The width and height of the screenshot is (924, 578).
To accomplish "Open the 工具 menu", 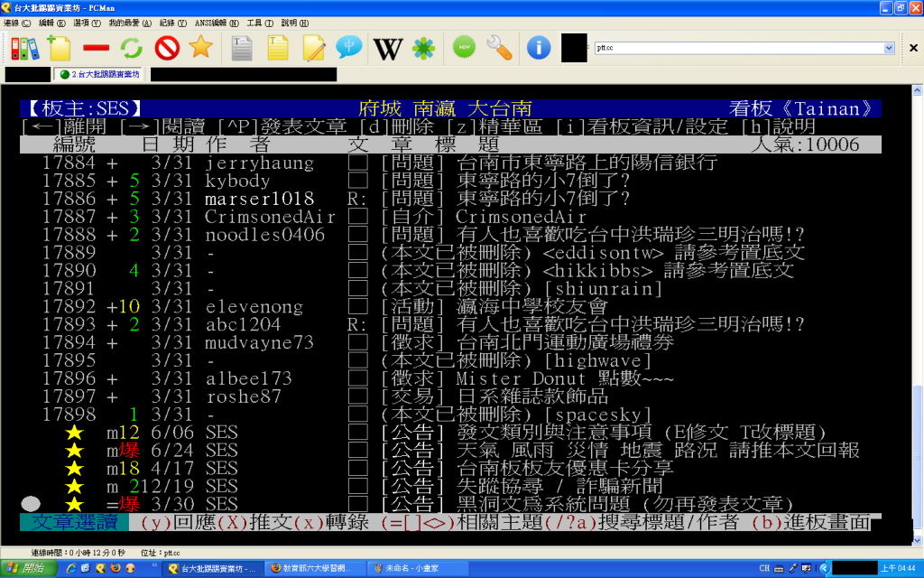I will click(260, 22).
